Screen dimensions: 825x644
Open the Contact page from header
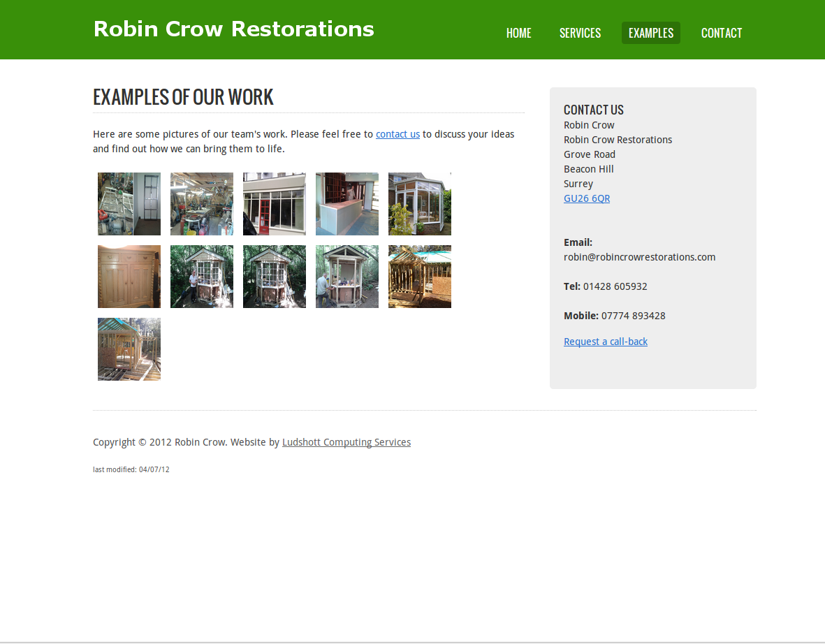coord(722,33)
